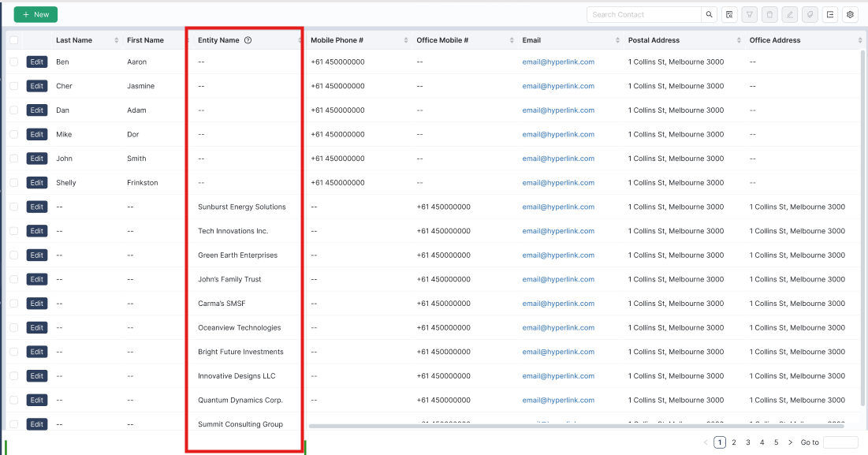Sort by Mobile Phone # column arrows
This screenshot has height=455, width=868.
pos(406,40)
